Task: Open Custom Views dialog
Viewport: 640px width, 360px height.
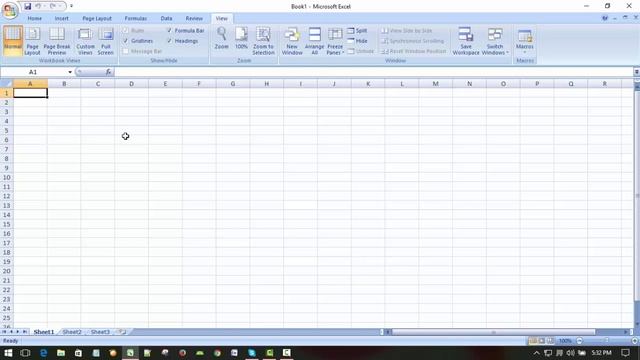Action: coord(85,40)
